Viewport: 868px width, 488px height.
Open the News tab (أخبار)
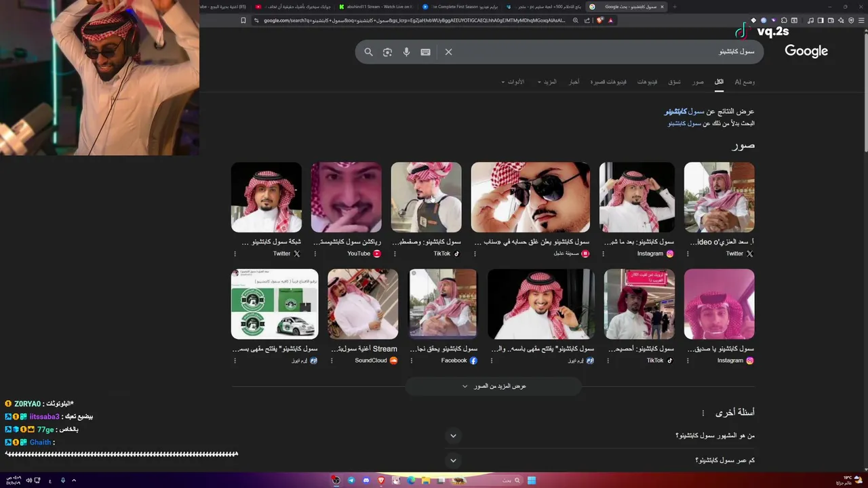pyautogui.click(x=574, y=82)
